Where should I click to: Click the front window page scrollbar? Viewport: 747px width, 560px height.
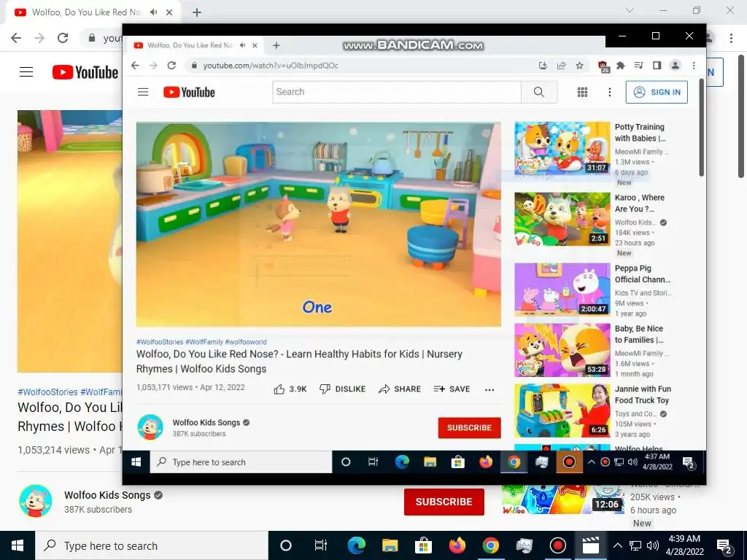pyautogui.click(x=701, y=128)
